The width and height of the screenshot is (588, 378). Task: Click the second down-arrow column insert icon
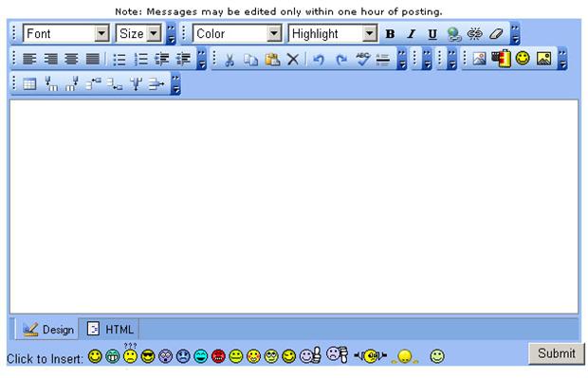[x=72, y=83]
